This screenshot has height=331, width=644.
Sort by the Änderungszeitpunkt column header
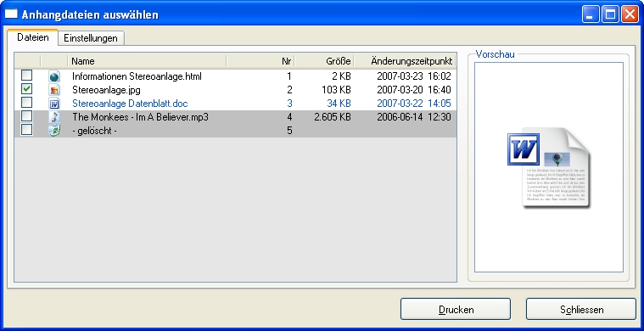405,61
